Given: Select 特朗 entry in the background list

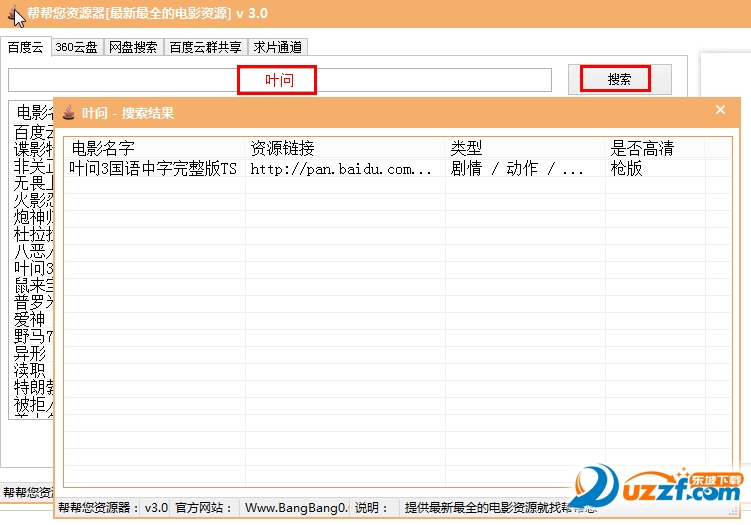Looking at the screenshot, I should pyautogui.click(x=33, y=388).
